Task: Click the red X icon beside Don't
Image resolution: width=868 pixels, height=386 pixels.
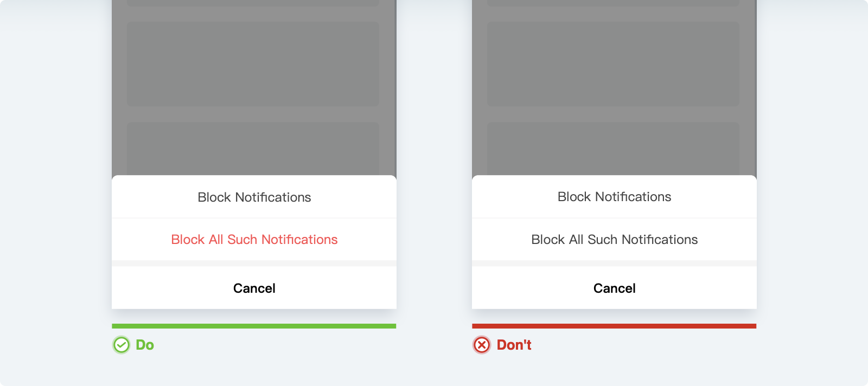Action: tap(482, 345)
